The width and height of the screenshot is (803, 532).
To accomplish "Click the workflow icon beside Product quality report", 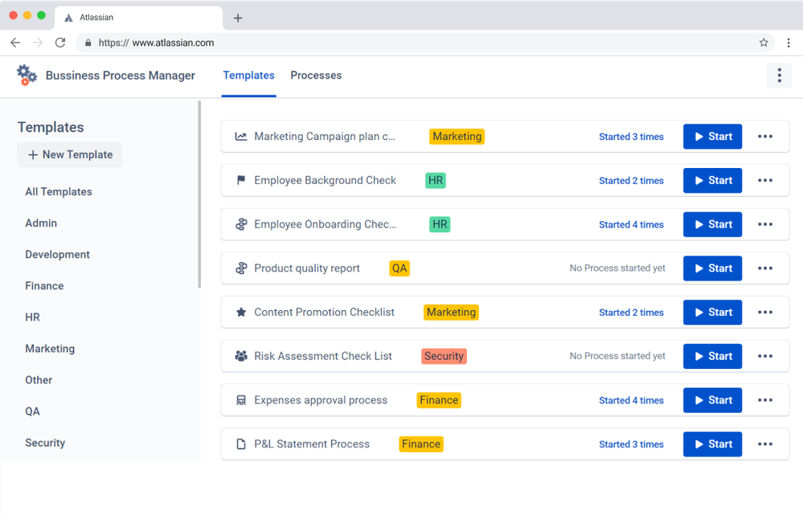I will tap(240, 268).
